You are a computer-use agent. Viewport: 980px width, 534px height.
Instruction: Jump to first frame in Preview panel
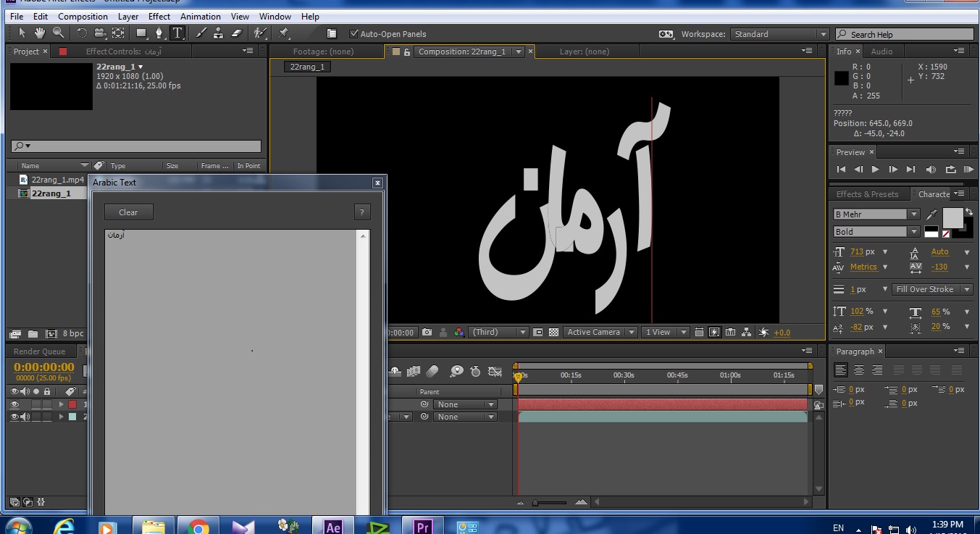(x=841, y=170)
